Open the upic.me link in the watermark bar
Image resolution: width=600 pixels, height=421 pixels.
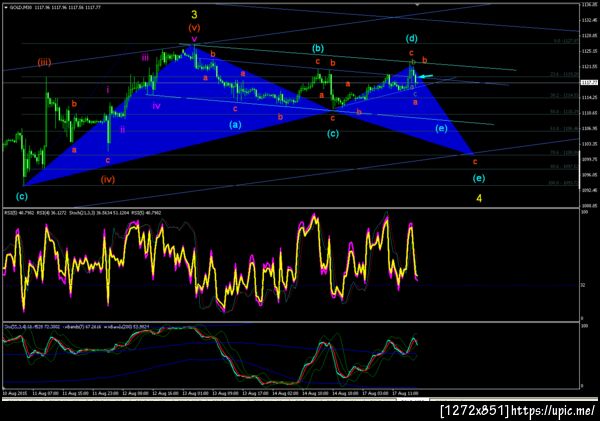click(x=554, y=411)
